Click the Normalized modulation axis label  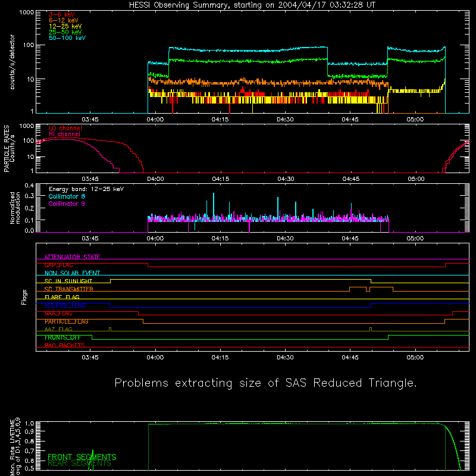15,208
